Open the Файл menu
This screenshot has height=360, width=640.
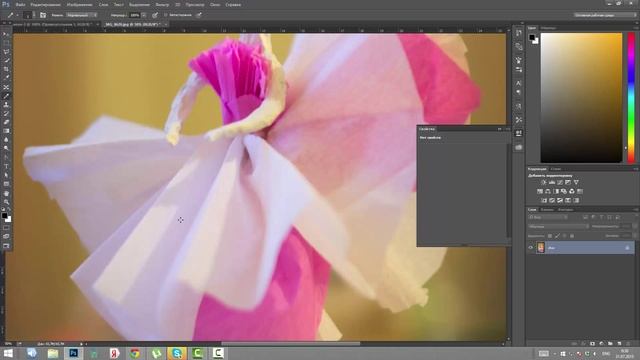point(20,4)
